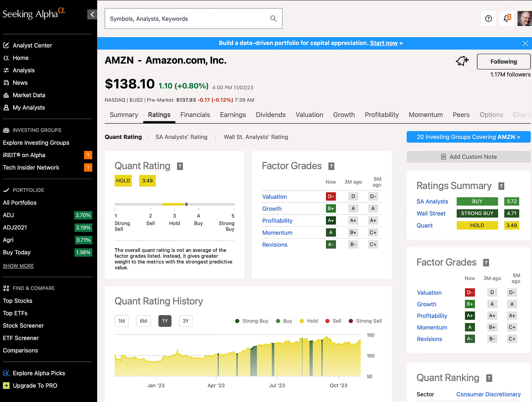Follow the Start now banner link

[384, 43]
